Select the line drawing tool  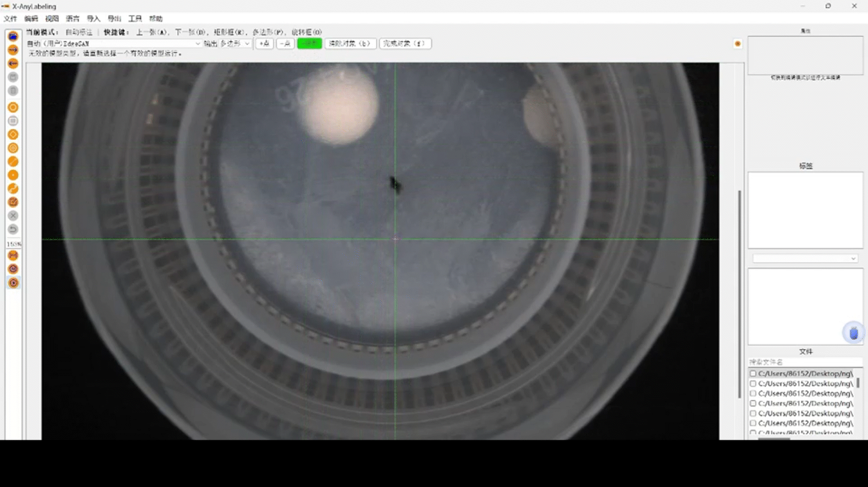click(13, 161)
